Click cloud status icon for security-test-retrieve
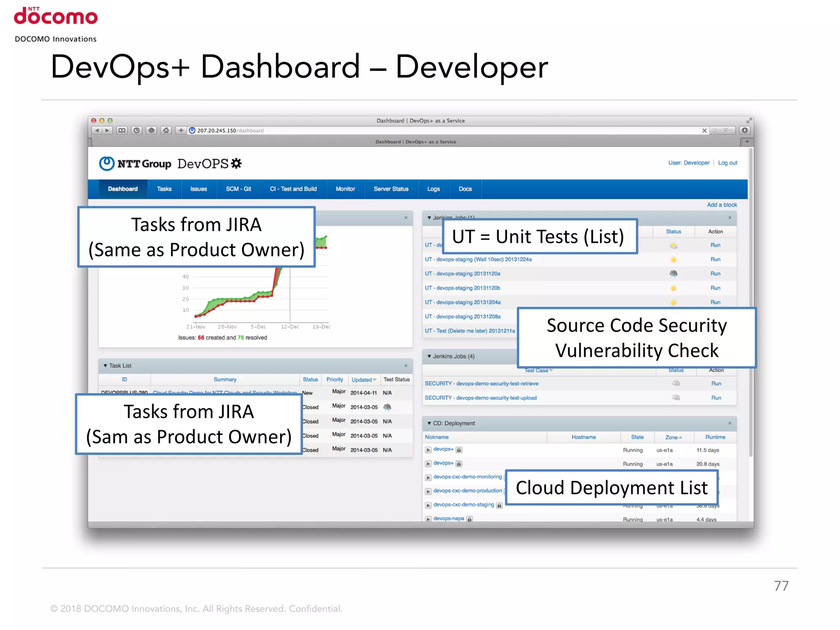Screen dimensions: 840x630 676,383
